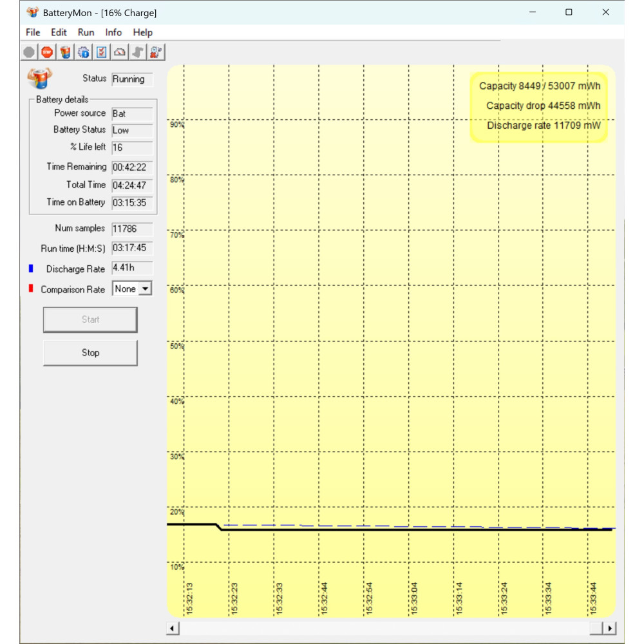Open the Info menu
The image size is (644, 644).
(x=113, y=32)
